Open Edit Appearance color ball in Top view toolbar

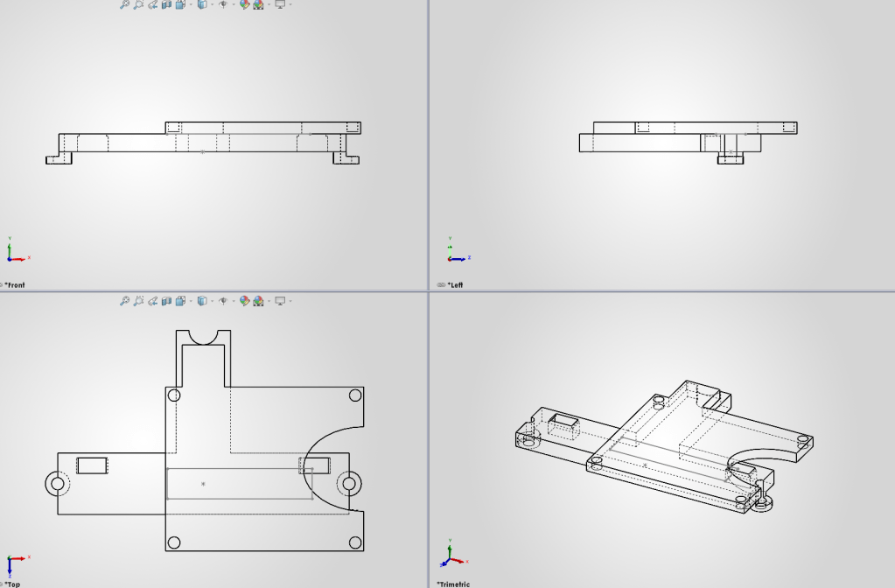245,301
